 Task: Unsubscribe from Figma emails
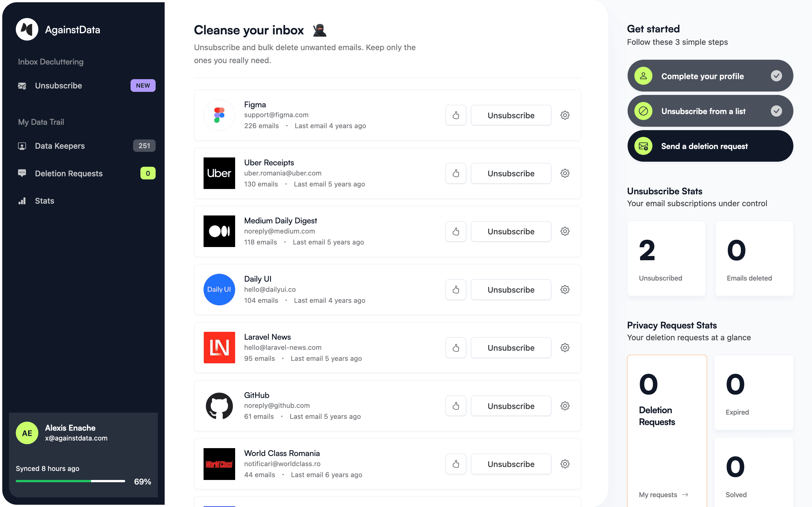point(511,115)
